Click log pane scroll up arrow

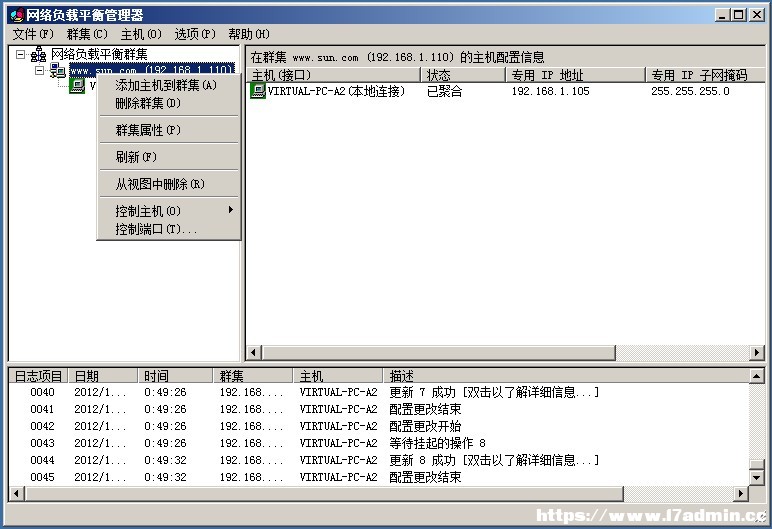(x=756, y=377)
